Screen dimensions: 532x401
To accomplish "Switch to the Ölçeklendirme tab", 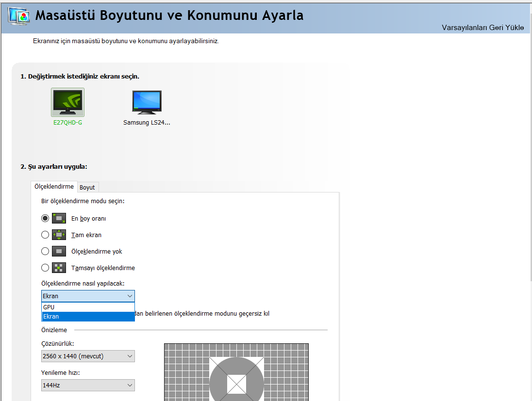I will [x=54, y=186].
